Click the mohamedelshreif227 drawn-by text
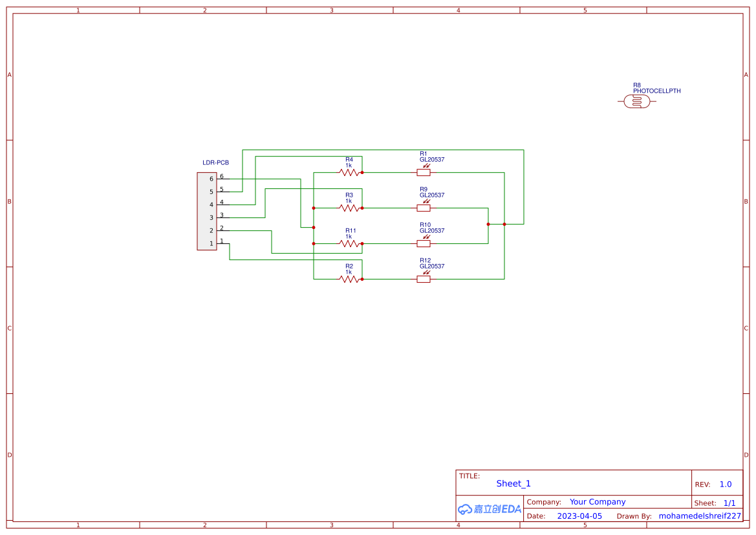 [x=700, y=516]
